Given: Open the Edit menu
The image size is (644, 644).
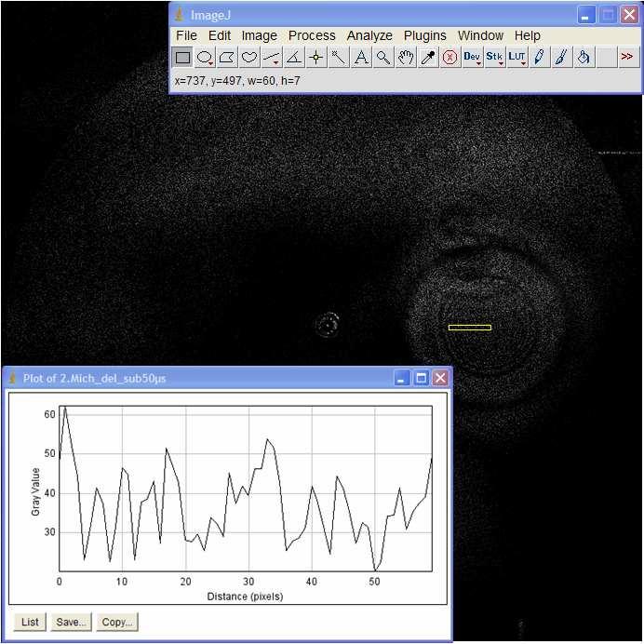Looking at the screenshot, I should tap(220, 35).
